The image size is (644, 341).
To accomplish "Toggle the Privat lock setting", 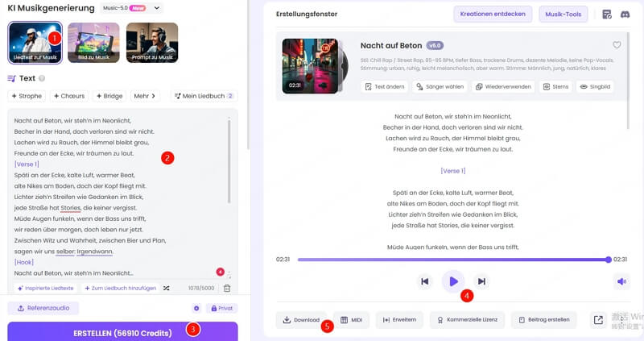I will (x=221, y=308).
